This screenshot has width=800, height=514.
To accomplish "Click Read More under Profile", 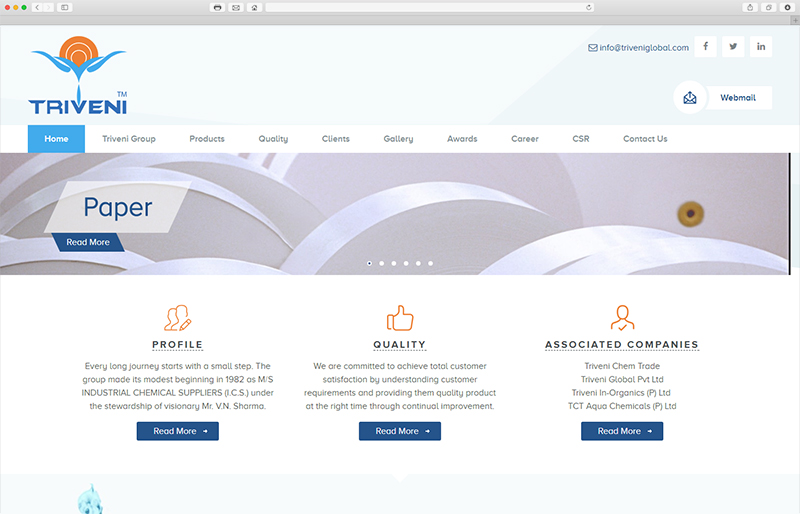I will (x=177, y=431).
